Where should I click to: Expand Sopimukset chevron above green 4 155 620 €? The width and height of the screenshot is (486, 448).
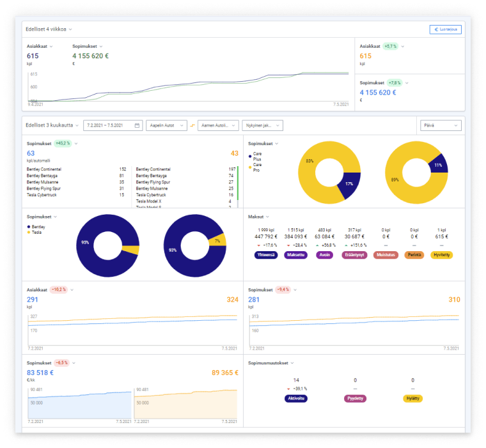click(101, 47)
